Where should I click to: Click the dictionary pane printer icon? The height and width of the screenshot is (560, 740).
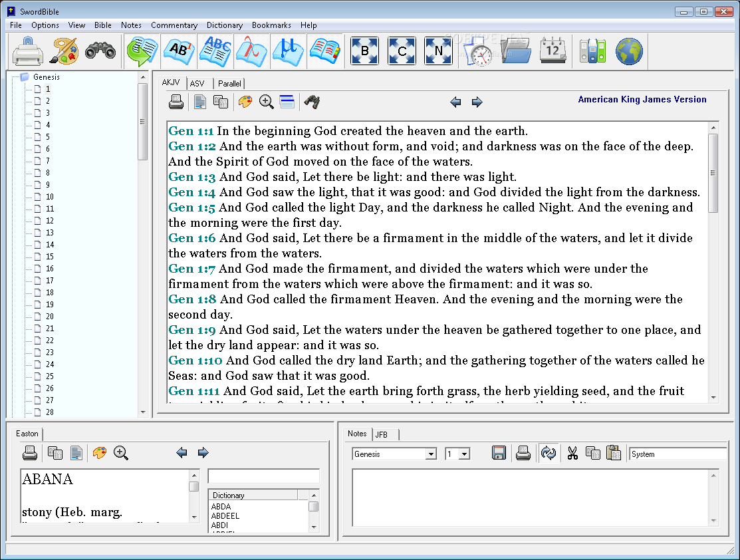tap(30, 453)
